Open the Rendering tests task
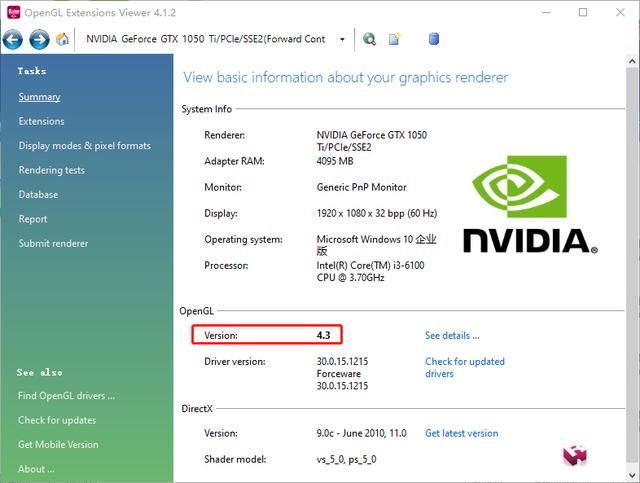Image resolution: width=640 pixels, height=483 pixels. pos(51,170)
